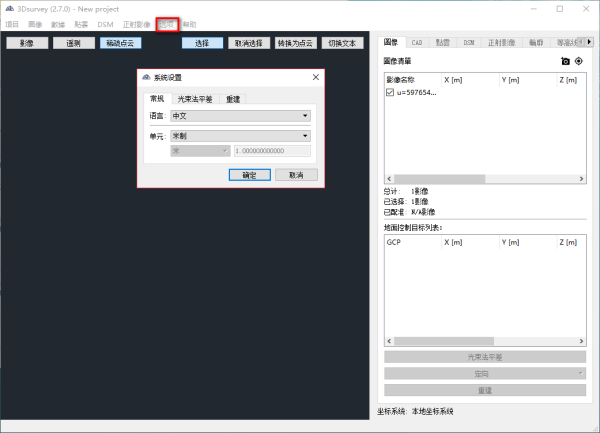
Task: Open the 正射影像 menu in the menu bar
Action: coord(136,24)
